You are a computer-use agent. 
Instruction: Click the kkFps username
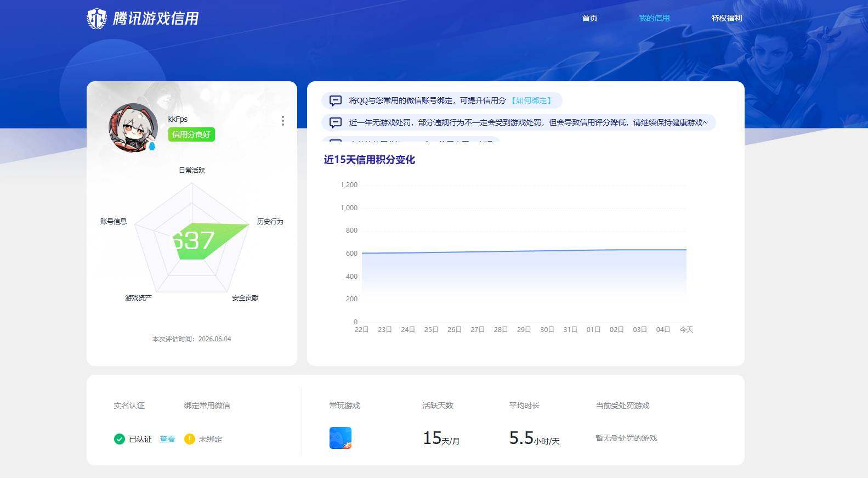(178, 119)
